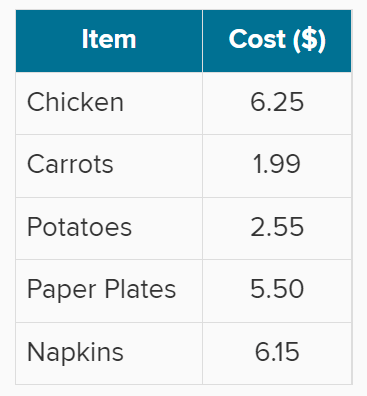Select the Potatoes cell

109,228
